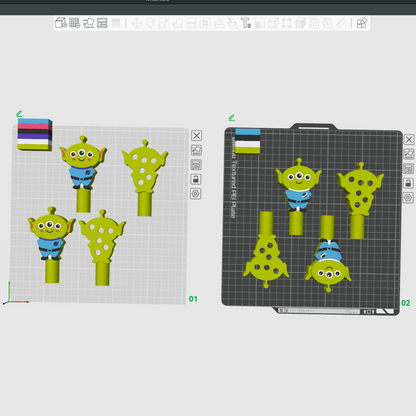Arrange objects on plate 02

[408, 168]
